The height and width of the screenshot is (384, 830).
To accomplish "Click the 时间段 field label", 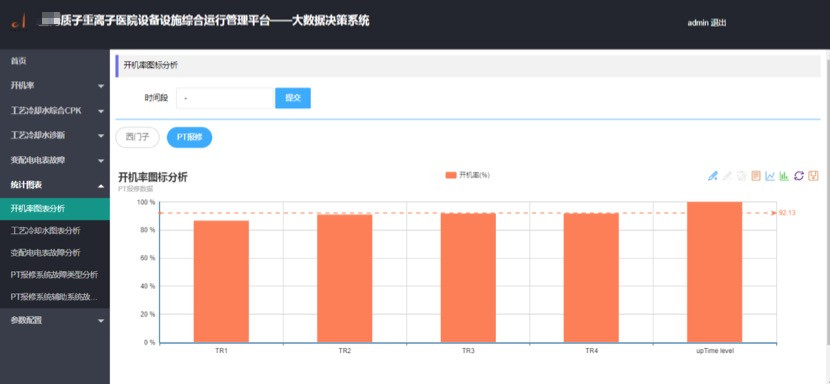I will click(x=156, y=98).
